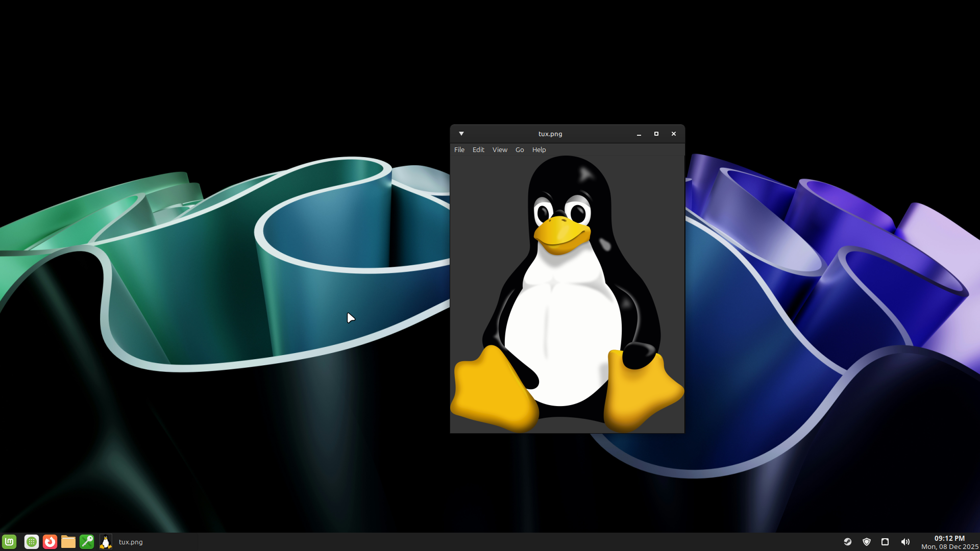The height and width of the screenshot is (551, 980).
Task: Click the Steam tray icon
Action: (848, 542)
